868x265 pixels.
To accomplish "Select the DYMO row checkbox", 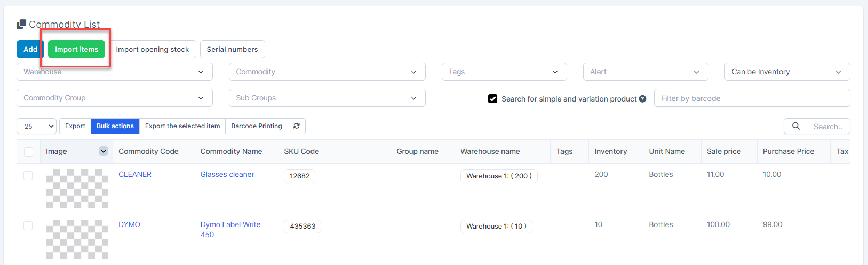I will [28, 226].
